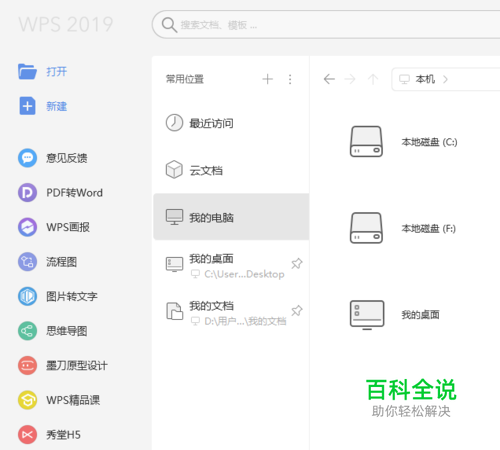The height and width of the screenshot is (450, 500).
Task: Select 我的桌面 in common locations
Action: pyautogui.click(x=231, y=265)
